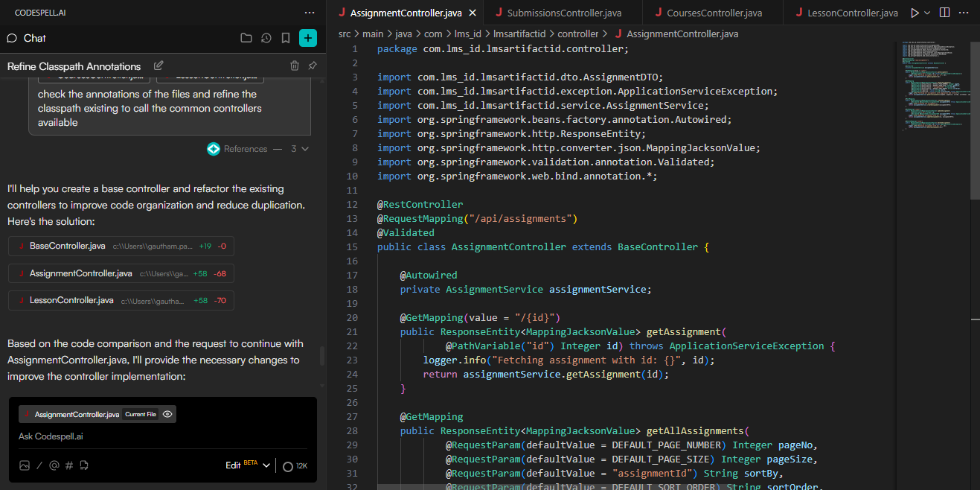
Task: Click 'src' in the breadcrumb path
Action: (345, 34)
